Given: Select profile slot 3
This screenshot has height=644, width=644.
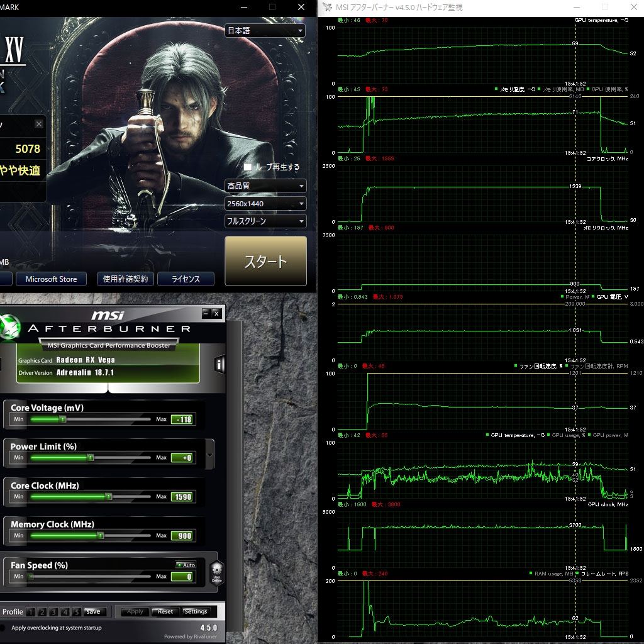Looking at the screenshot, I should click(53, 611).
